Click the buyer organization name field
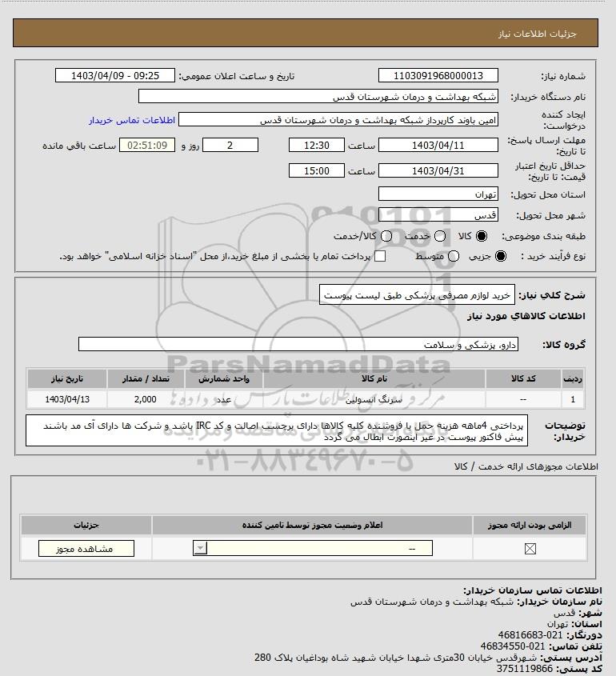The height and width of the screenshot is (676, 616). (318, 97)
